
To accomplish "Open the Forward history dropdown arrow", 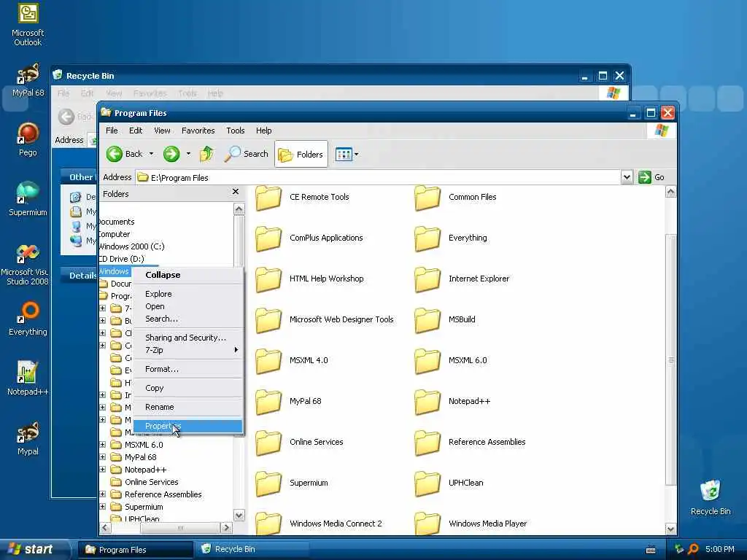I will coord(188,154).
